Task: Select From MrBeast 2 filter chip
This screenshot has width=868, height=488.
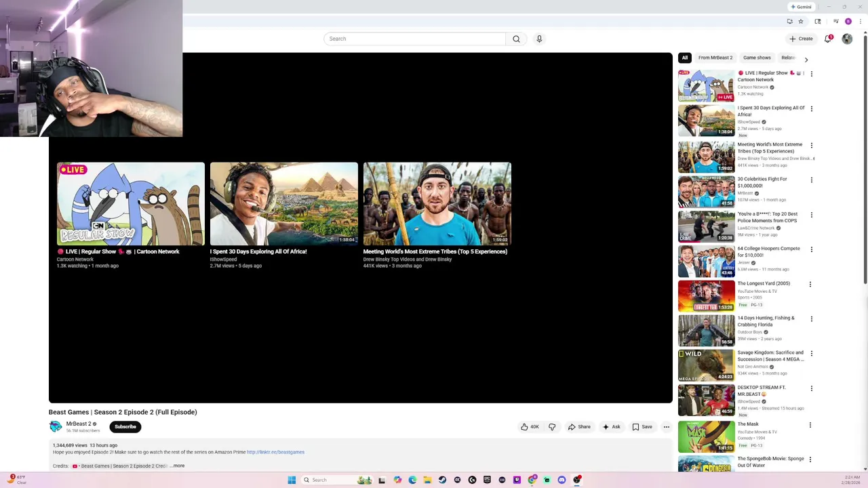Action: [715, 58]
